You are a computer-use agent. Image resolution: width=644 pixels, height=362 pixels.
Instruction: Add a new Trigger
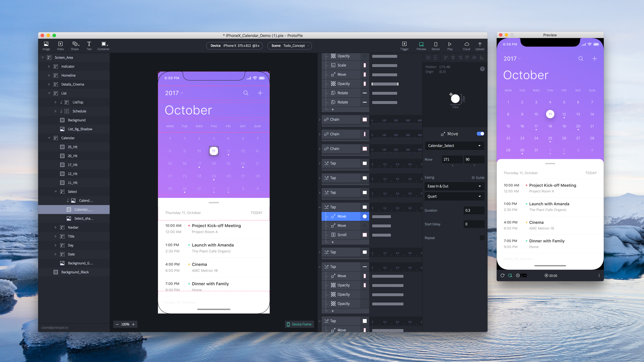click(x=404, y=45)
